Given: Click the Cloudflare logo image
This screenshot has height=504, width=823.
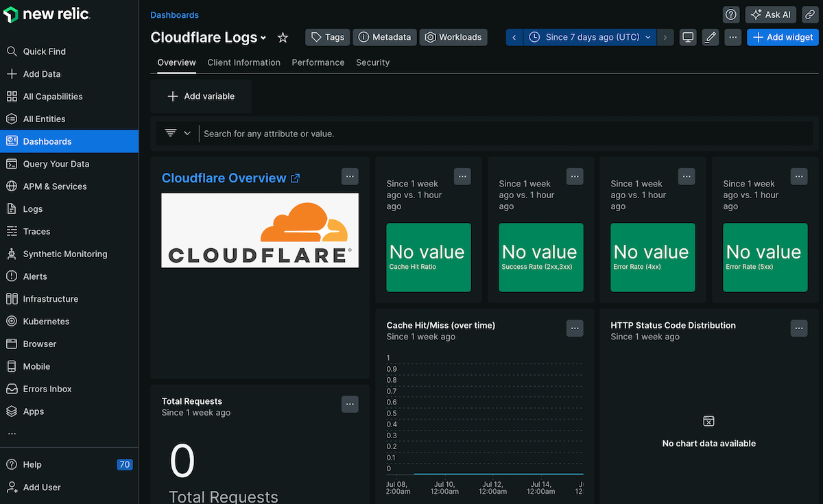Looking at the screenshot, I should (x=260, y=230).
